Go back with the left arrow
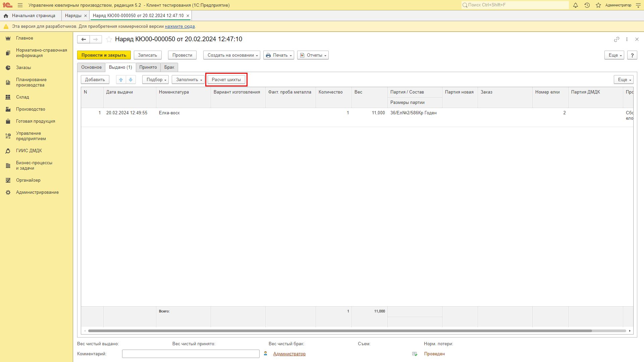Viewport: 644px width, 362px height. click(84, 39)
